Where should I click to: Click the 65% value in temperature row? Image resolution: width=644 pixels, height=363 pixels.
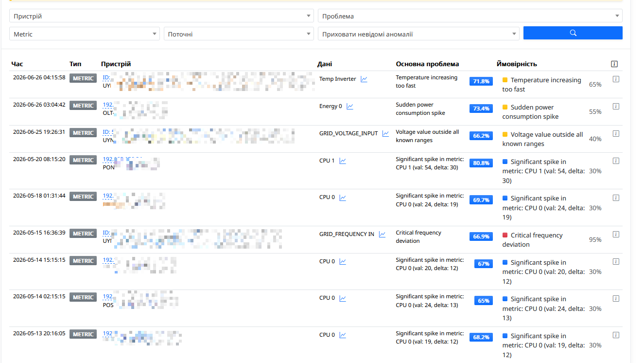(x=595, y=84)
